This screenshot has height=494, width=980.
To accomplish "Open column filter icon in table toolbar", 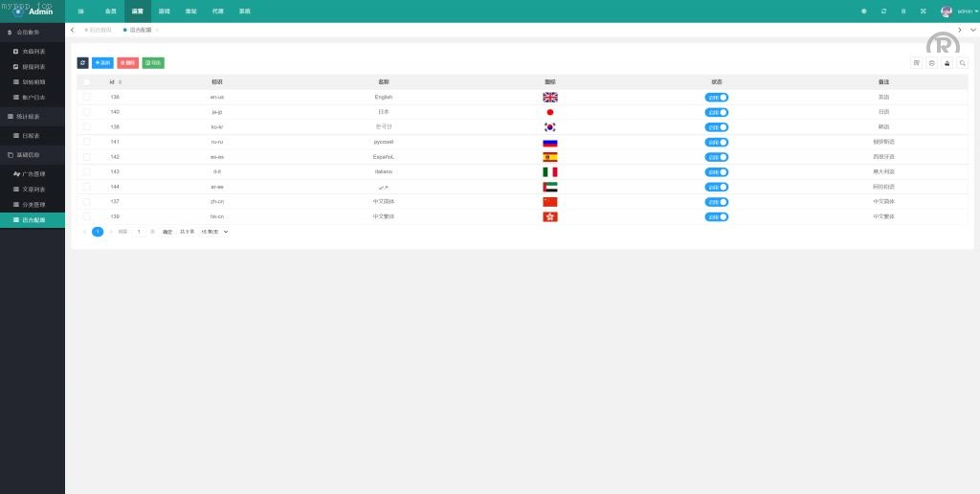I will [x=916, y=63].
